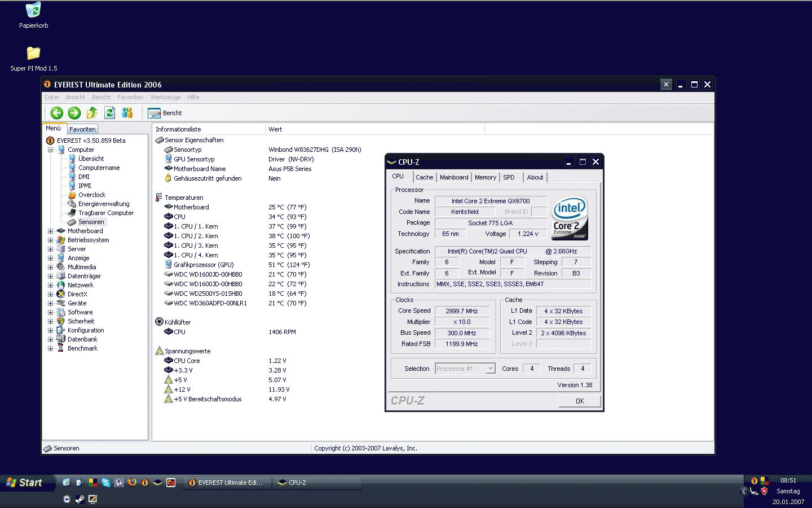The image size is (812, 508).
Task: Open the Processor #1 selection dropdown
Action: 491,369
